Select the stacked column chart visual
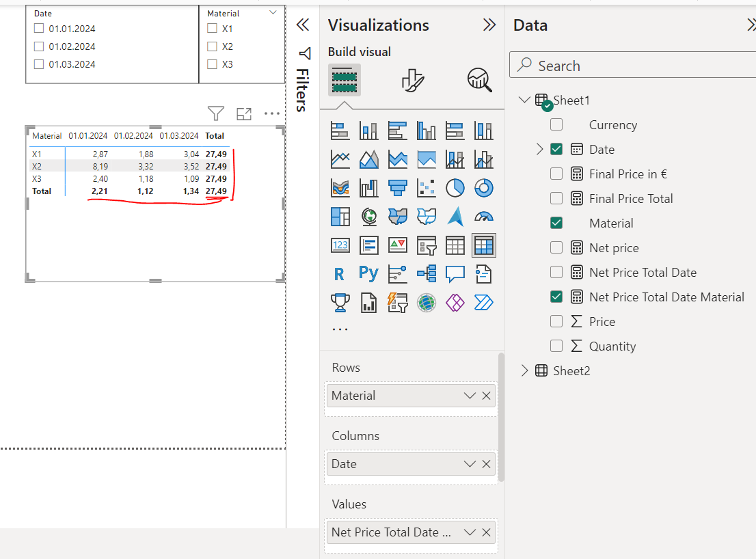The image size is (756, 559). 369,131
